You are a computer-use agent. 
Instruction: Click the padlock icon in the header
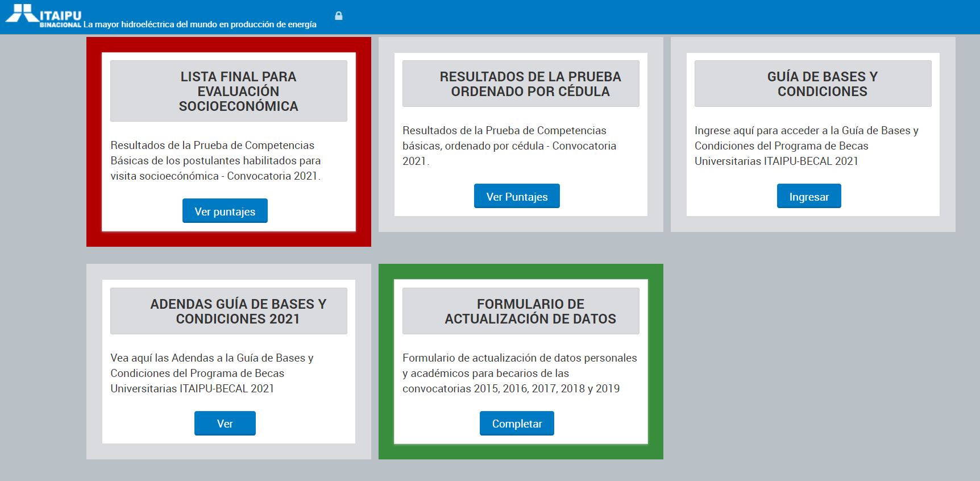tap(339, 16)
